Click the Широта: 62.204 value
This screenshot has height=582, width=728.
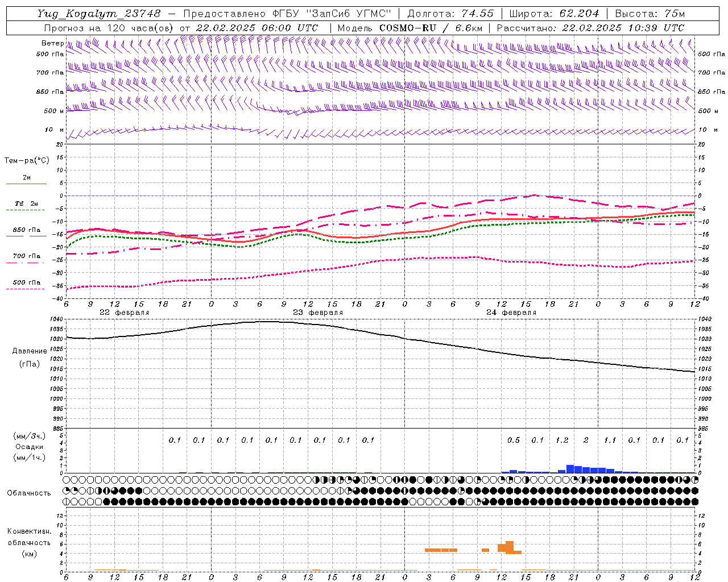[554, 14]
